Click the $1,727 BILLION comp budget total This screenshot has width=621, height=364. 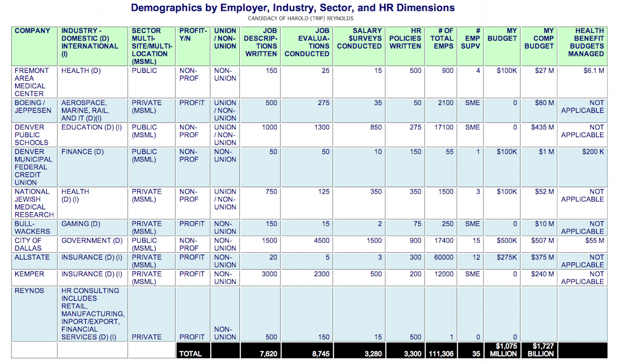point(541,350)
